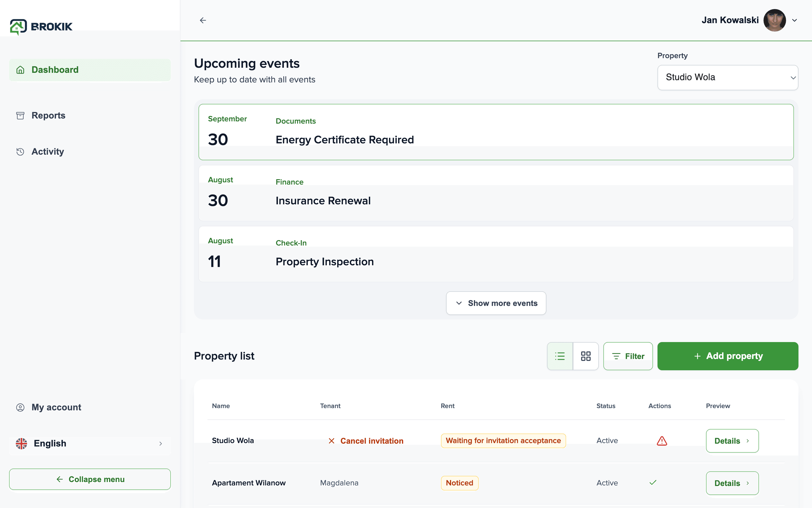Open the Dashboard menu item
This screenshot has width=812, height=508.
point(90,70)
